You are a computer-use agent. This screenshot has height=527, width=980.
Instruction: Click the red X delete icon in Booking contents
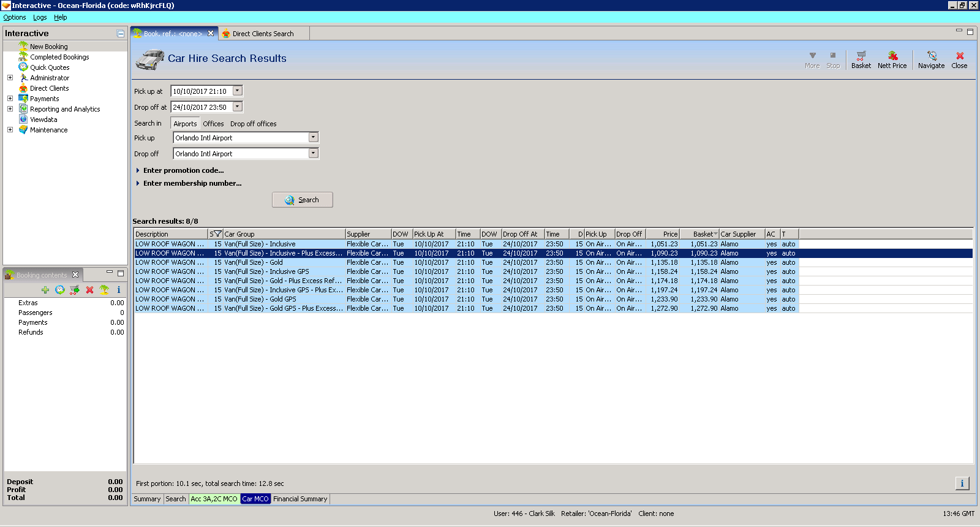pos(89,290)
